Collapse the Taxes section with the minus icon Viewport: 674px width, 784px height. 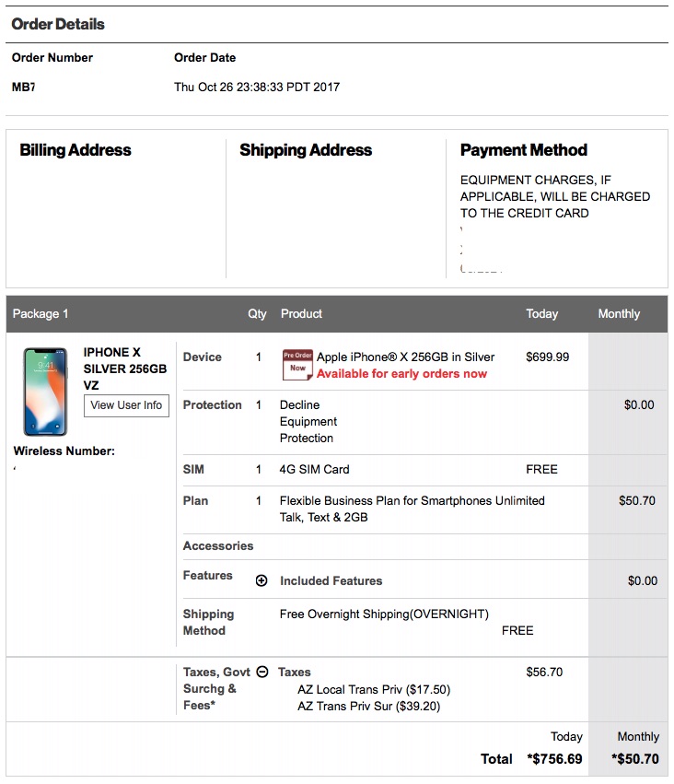[262, 672]
